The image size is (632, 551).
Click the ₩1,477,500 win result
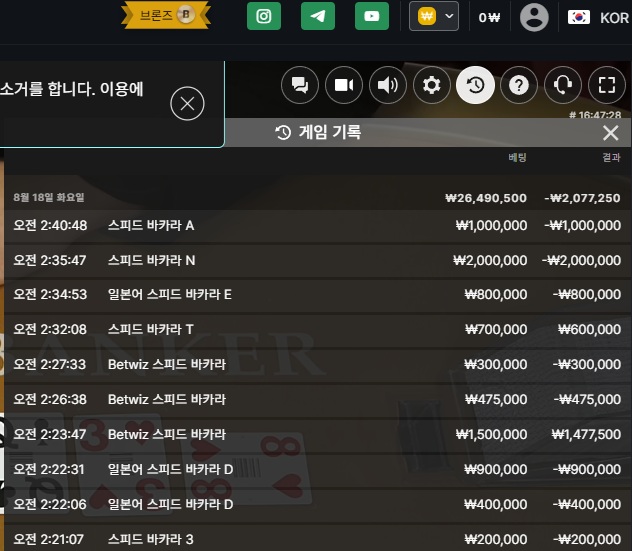click(x=586, y=435)
